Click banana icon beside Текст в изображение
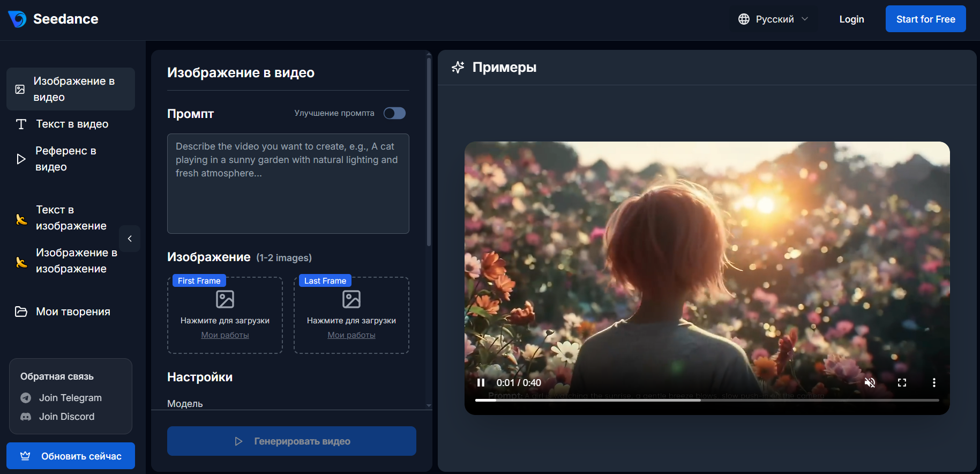The width and height of the screenshot is (980, 474). pos(21,219)
